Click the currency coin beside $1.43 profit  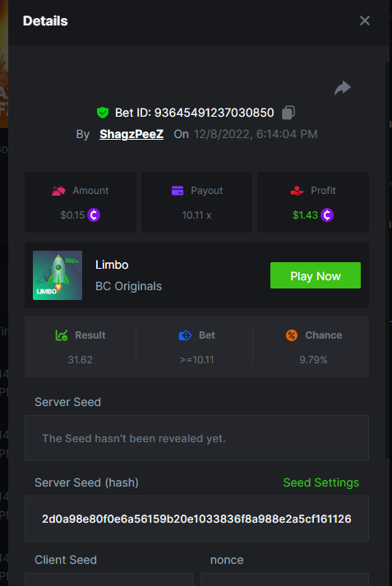coord(327,215)
